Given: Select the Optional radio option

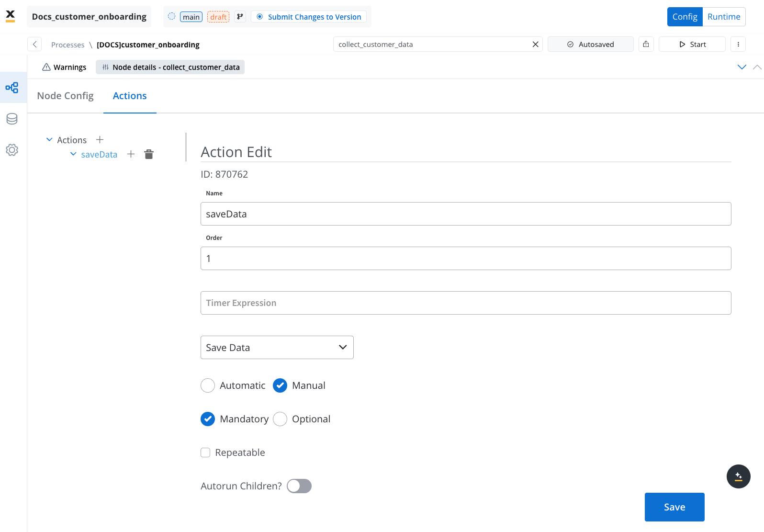Looking at the screenshot, I should pyautogui.click(x=280, y=419).
